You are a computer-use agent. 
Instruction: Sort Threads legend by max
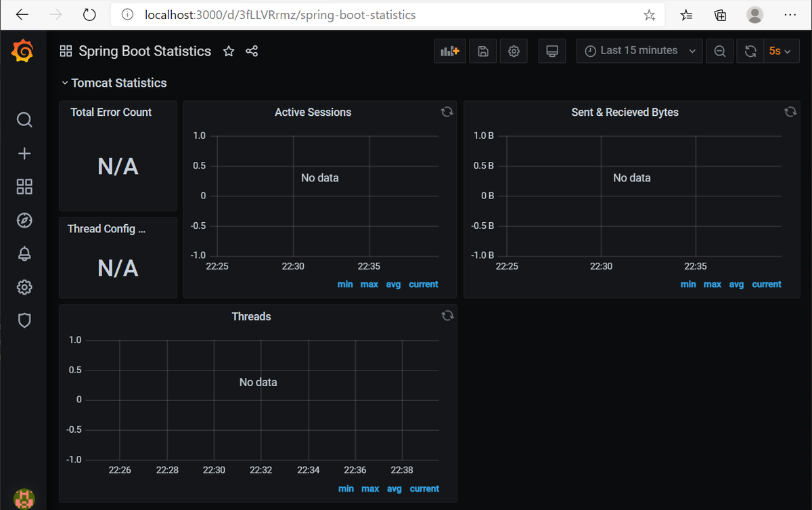(x=370, y=488)
